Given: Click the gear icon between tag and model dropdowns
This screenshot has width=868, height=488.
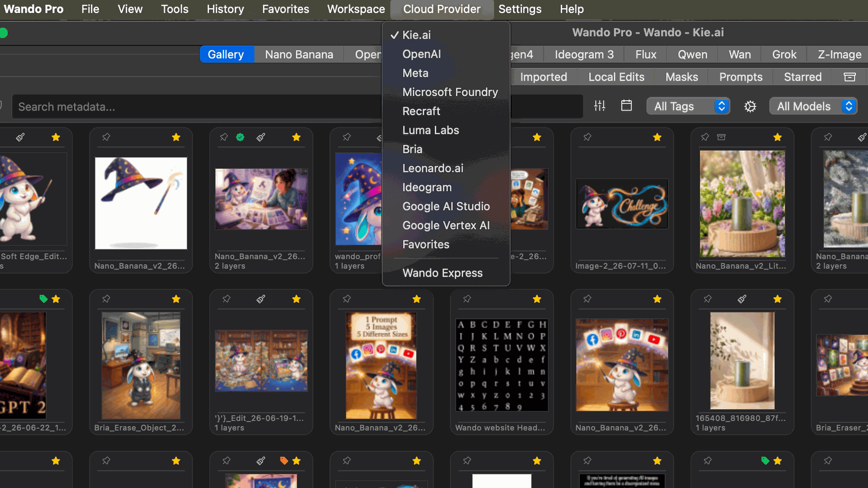Looking at the screenshot, I should [750, 106].
